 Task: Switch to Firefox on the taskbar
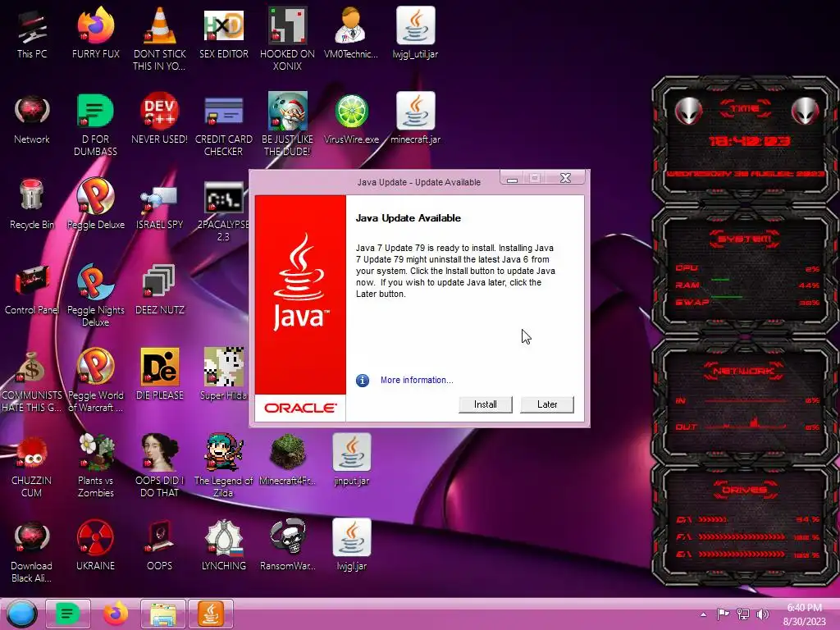tap(115, 614)
